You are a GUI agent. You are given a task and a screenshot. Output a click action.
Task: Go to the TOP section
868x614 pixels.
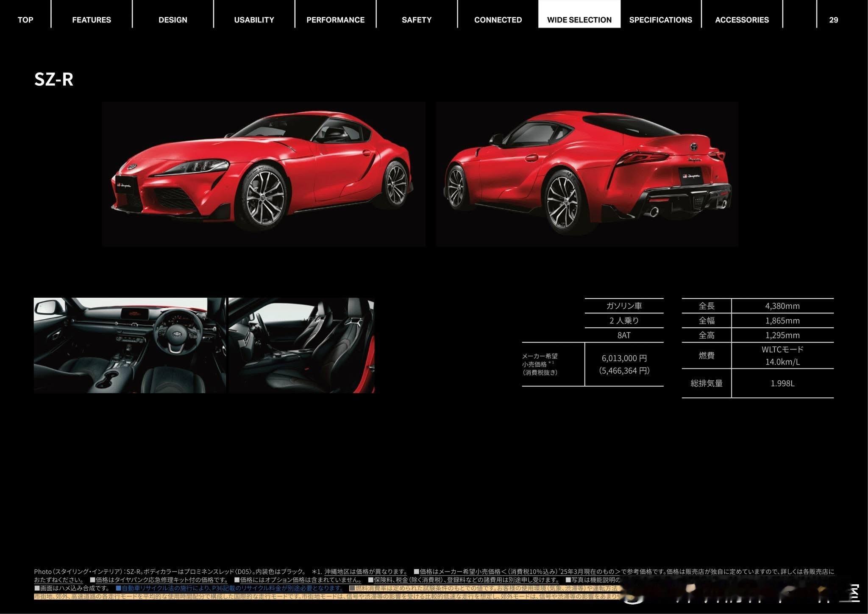click(25, 20)
